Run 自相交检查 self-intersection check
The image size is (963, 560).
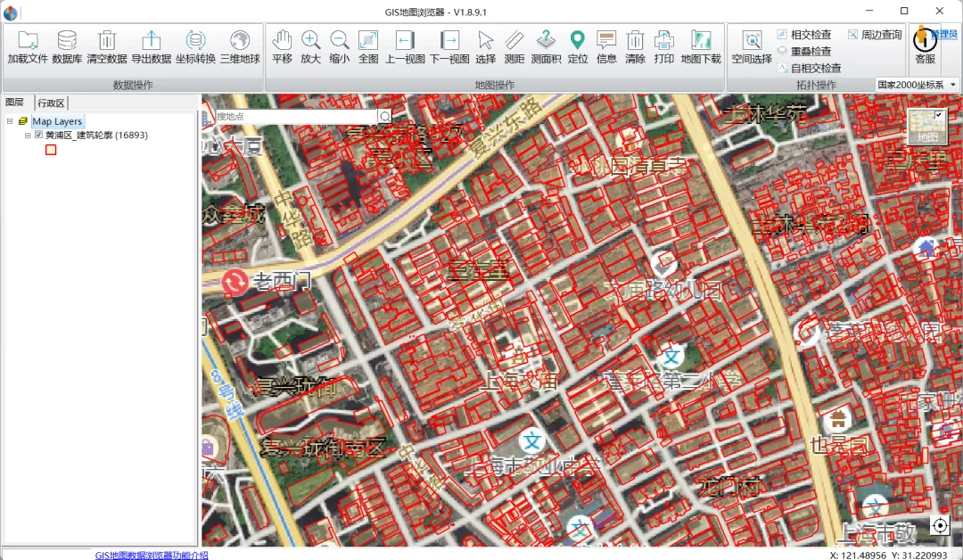pos(809,68)
